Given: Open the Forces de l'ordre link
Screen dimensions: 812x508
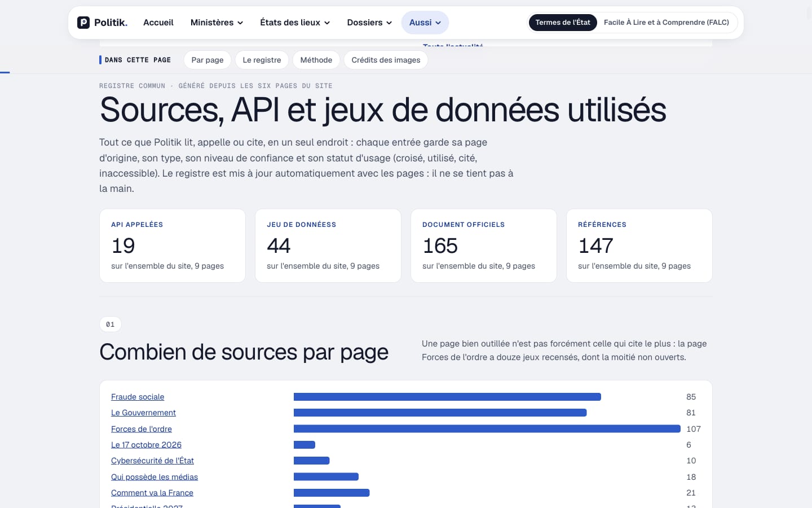Looking at the screenshot, I should [x=142, y=429].
